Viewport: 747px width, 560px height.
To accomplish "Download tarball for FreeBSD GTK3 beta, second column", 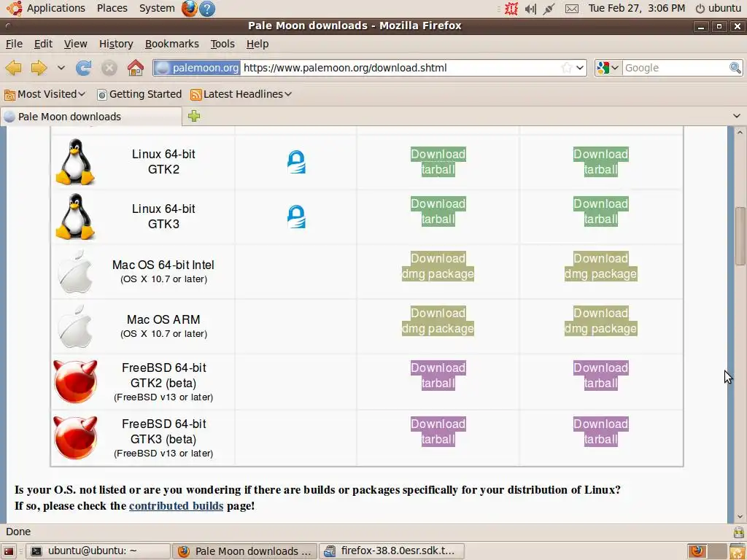I will pyautogui.click(x=601, y=432).
